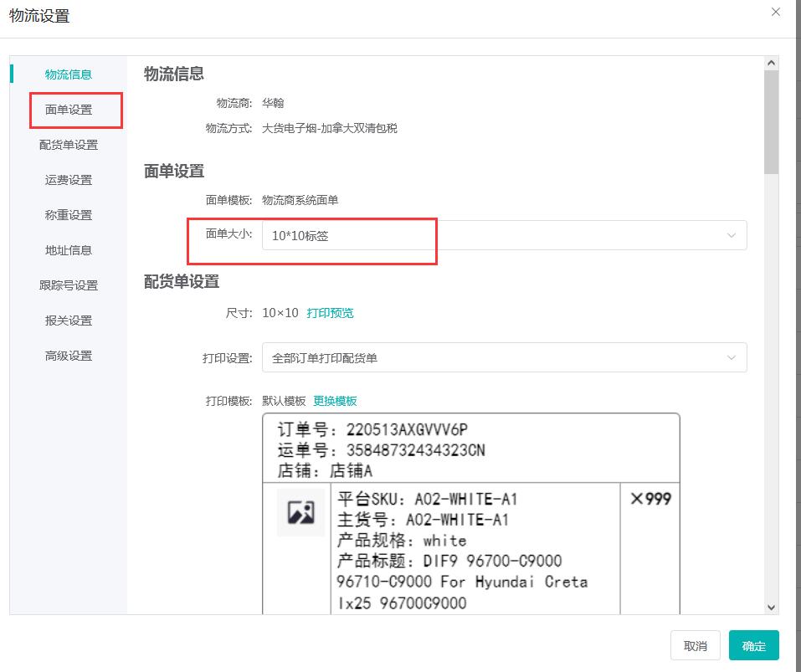Navigate to 跟踪号设置 sidebar item
This screenshot has width=801, height=672.
[x=69, y=285]
